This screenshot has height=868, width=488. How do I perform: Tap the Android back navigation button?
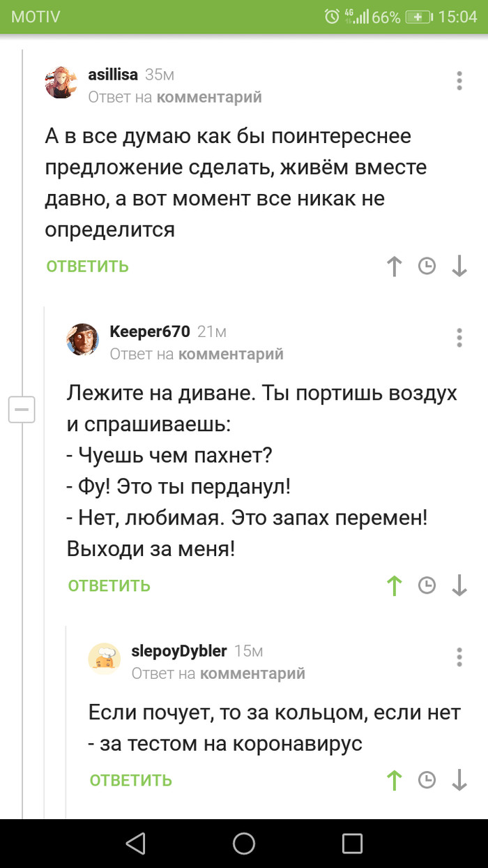tap(135, 843)
